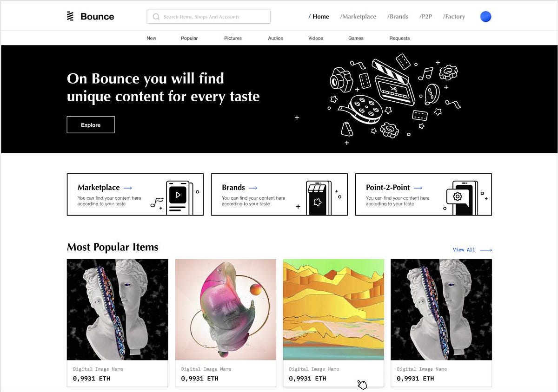
Task: Open the /Brands nav item
Action: click(x=398, y=16)
